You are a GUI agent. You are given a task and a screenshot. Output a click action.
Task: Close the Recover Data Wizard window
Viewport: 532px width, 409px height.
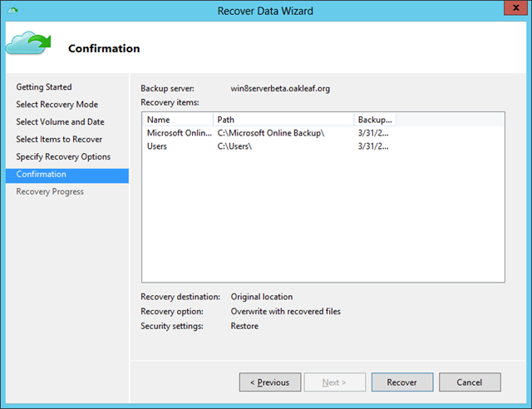pyautogui.click(x=515, y=7)
